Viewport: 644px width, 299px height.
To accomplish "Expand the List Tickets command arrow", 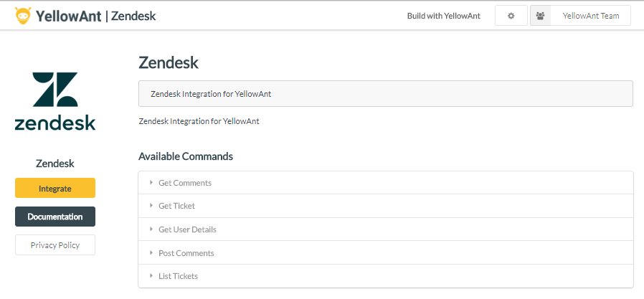I will pos(151,276).
